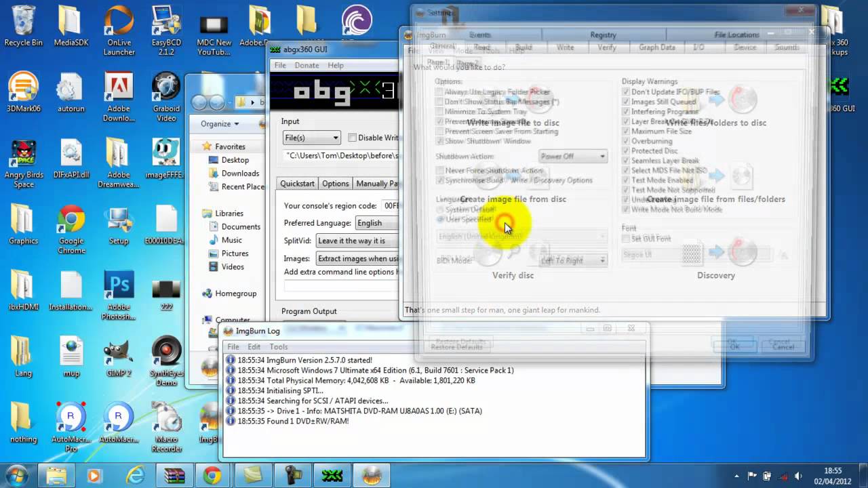This screenshot has height=488, width=868.
Task: Toggle Maximum File Size checkbox
Action: (626, 131)
